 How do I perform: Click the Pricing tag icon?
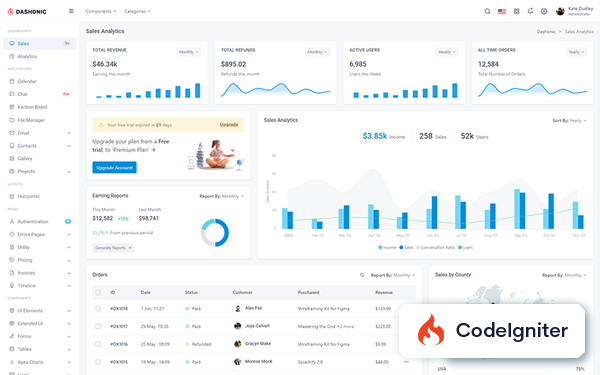(11, 260)
